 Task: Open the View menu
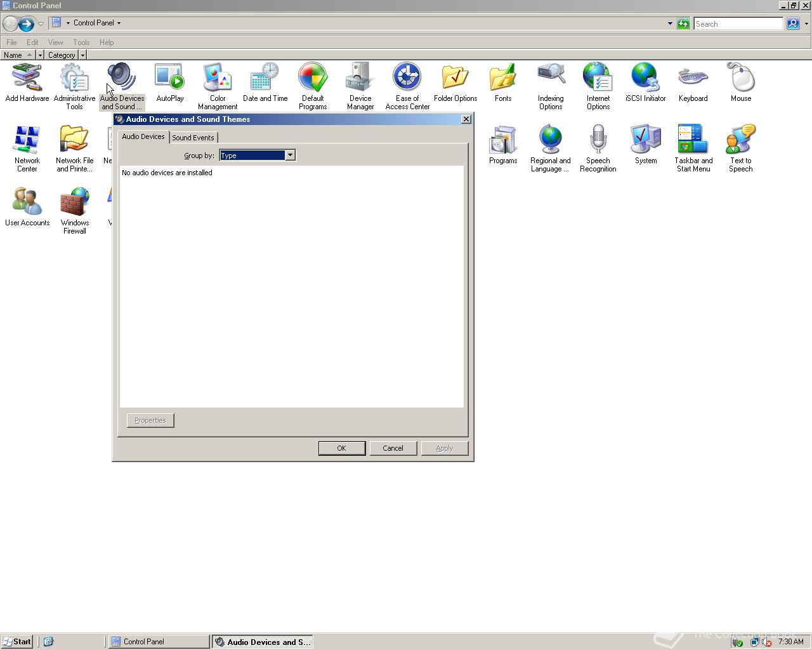(x=55, y=43)
